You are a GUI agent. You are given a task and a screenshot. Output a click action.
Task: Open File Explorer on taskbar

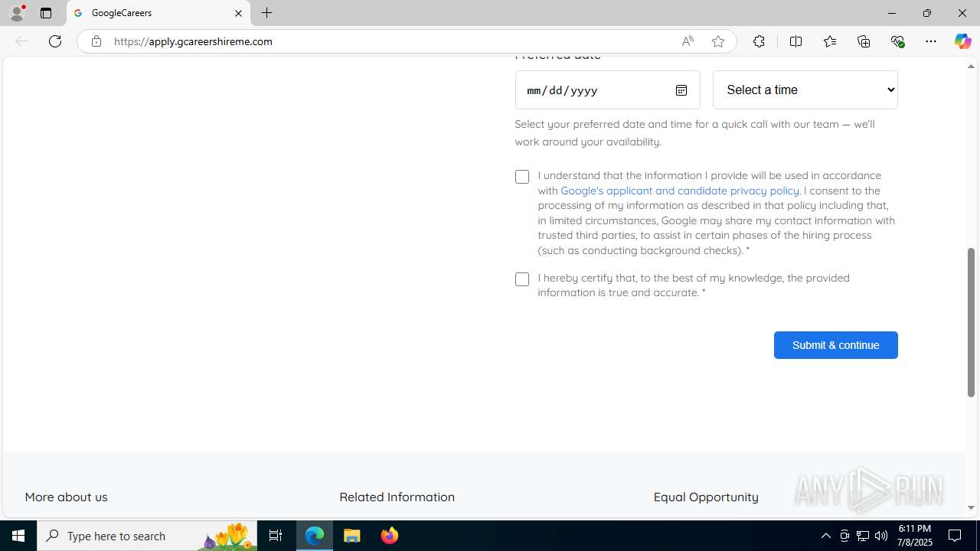tap(352, 536)
